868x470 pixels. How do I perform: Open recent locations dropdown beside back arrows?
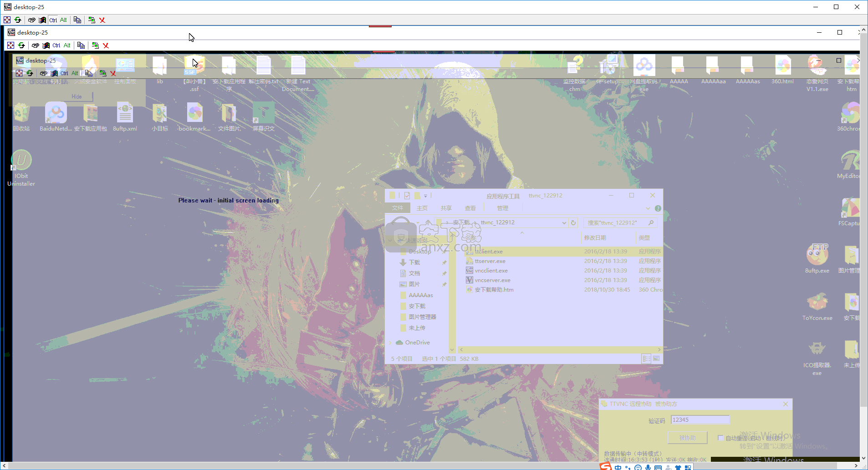(x=418, y=222)
